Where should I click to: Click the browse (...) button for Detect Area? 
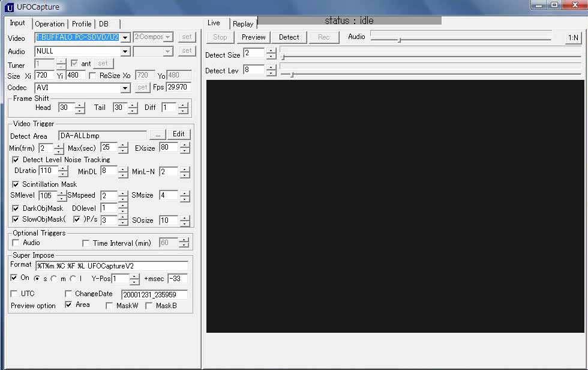(x=157, y=135)
